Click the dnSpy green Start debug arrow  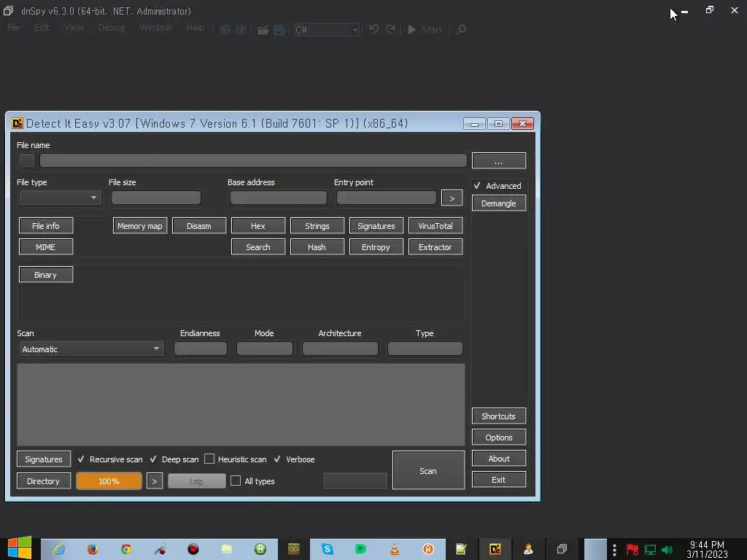tap(412, 29)
